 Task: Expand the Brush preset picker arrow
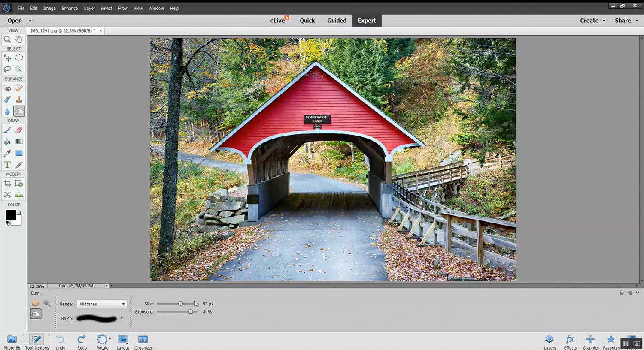tap(122, 318)
